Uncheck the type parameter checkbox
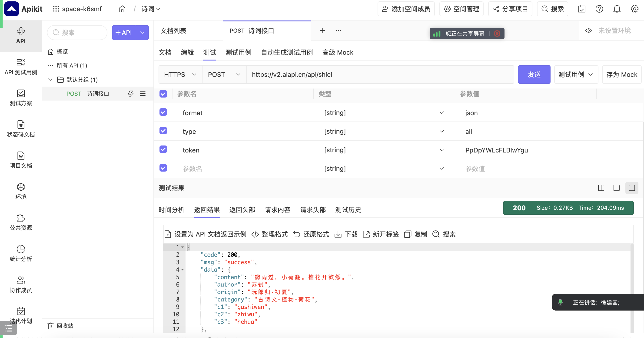 [x=163, y=131]
